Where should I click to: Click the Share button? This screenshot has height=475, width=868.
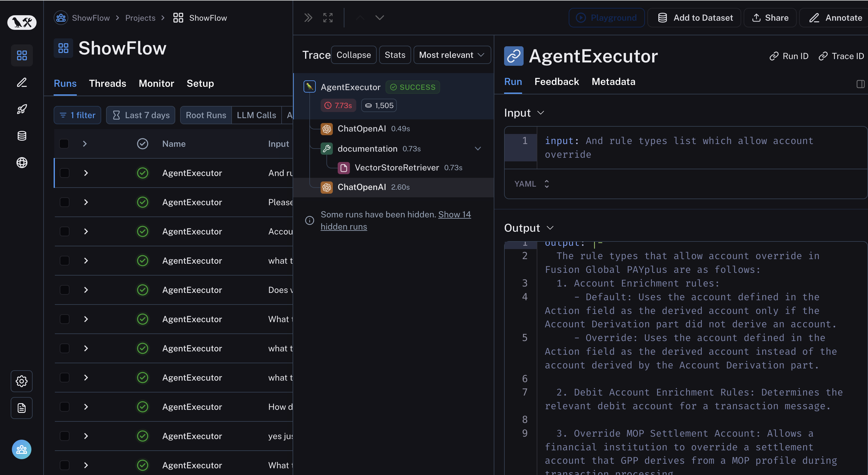coord(770,17)
